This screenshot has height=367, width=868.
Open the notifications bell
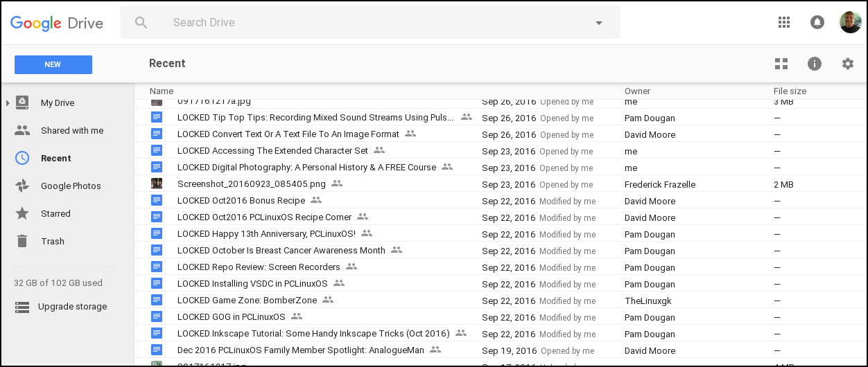[x=817, y=22]
